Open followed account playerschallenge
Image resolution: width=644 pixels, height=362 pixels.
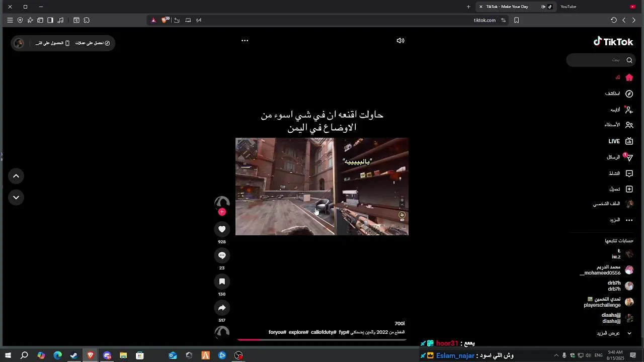pos(608,302)
